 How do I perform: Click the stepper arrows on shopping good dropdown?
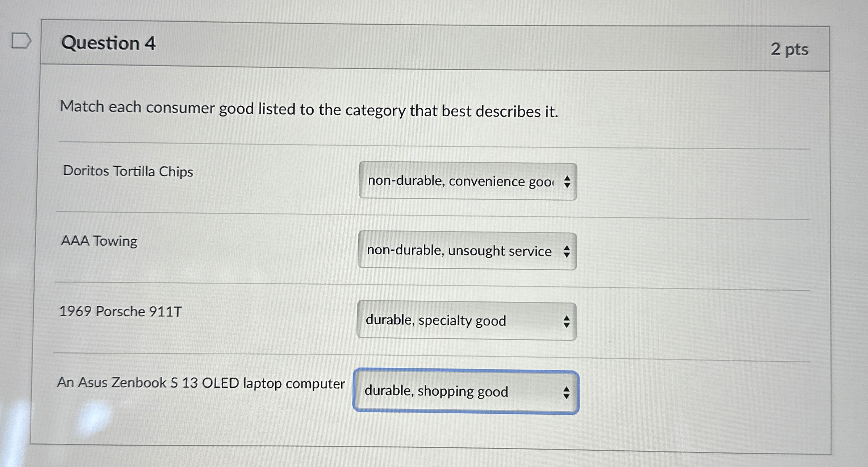566,392
